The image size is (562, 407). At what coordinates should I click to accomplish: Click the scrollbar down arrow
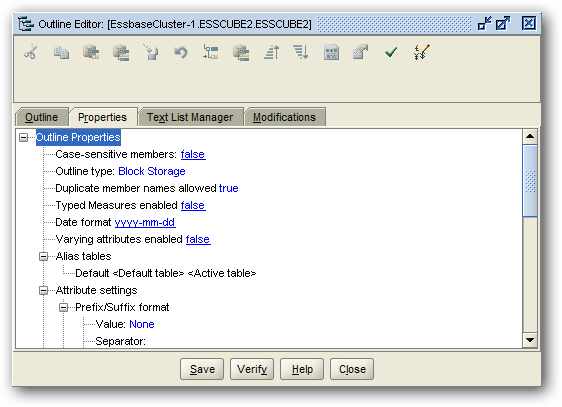530,340
